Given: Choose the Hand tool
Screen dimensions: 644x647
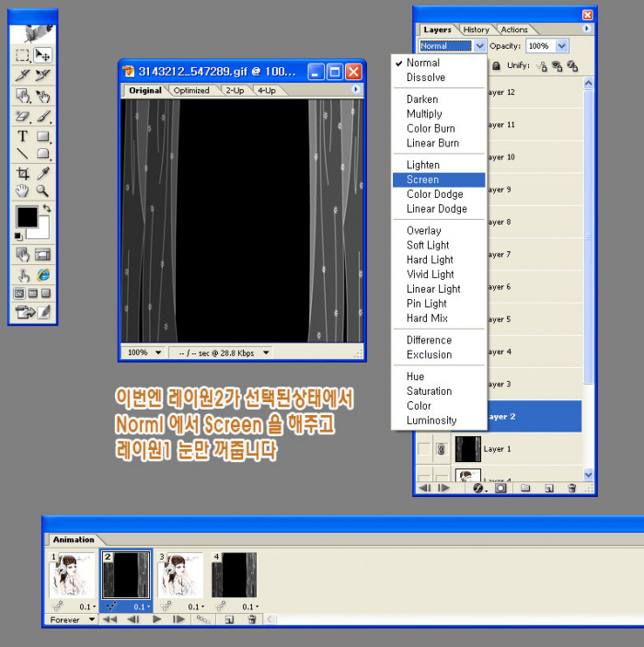Looking at the screenshot, I should point(23,191).
